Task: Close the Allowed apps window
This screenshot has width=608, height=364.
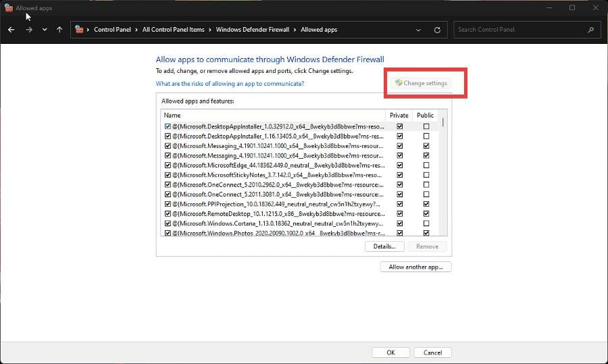Action: coord(596,7)
